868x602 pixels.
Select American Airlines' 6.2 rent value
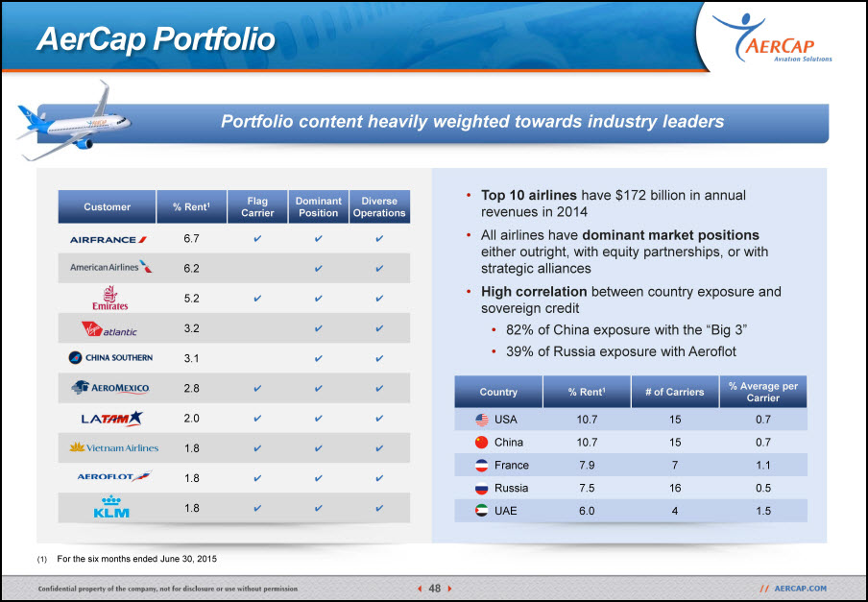coord(191,268)
